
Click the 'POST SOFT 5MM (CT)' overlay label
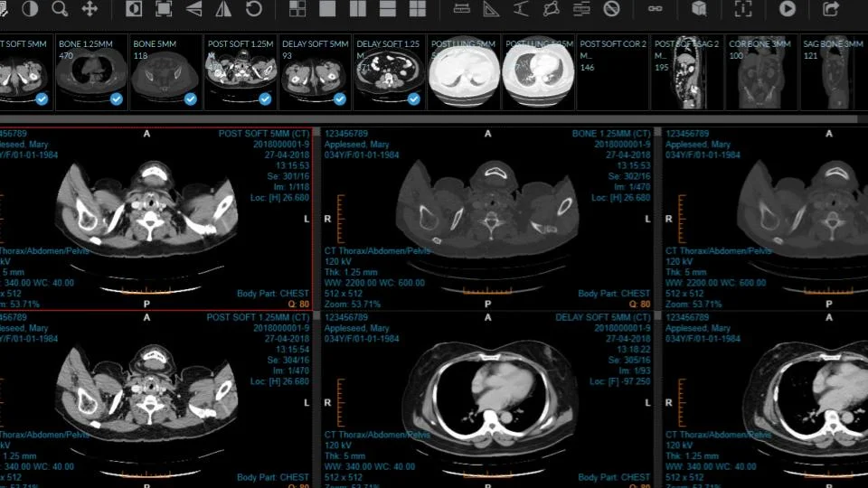tap(264, 134)
